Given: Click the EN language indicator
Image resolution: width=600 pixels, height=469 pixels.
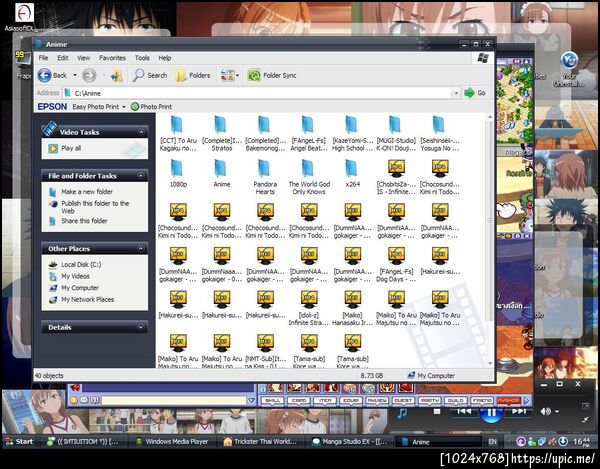Looking at the screenshot, I should click(492, 441).
